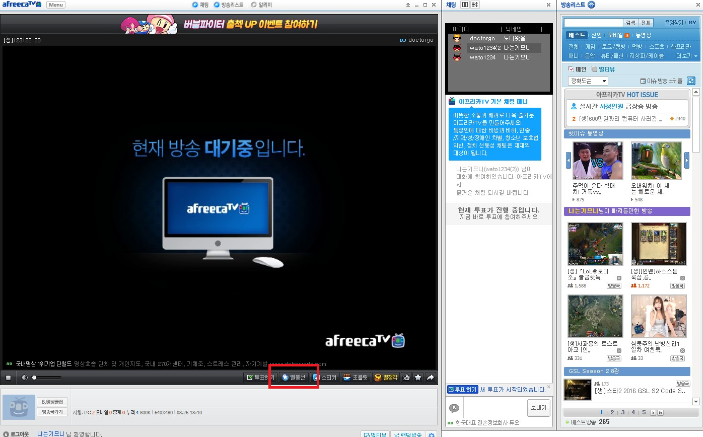The width and height of the screenshot is (703, 437).
Task: Toggle the third option in title bar
Action: [x=261, y=4]
